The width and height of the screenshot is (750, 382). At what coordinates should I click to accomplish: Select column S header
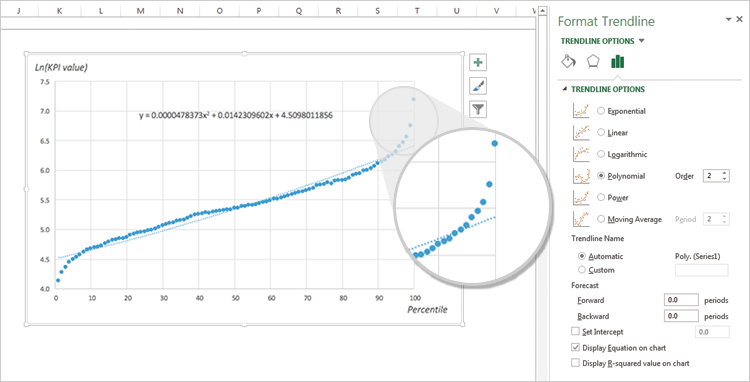pos(378,11)
